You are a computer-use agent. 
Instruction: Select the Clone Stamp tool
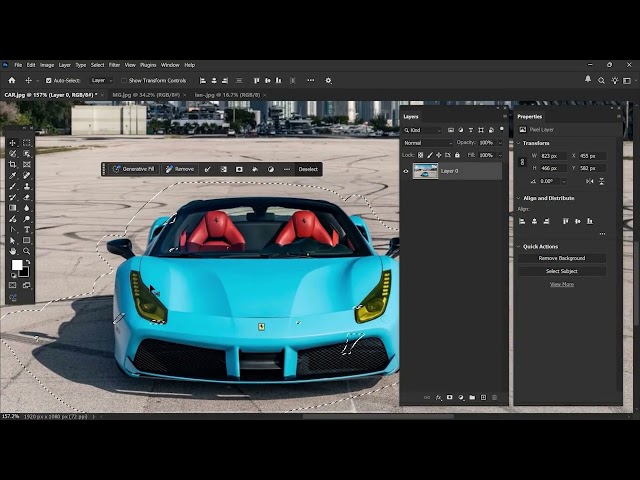[27, 186]
